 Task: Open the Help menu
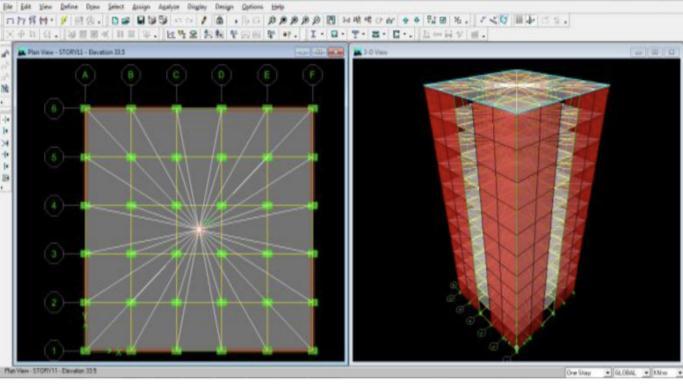click(277, 7)
